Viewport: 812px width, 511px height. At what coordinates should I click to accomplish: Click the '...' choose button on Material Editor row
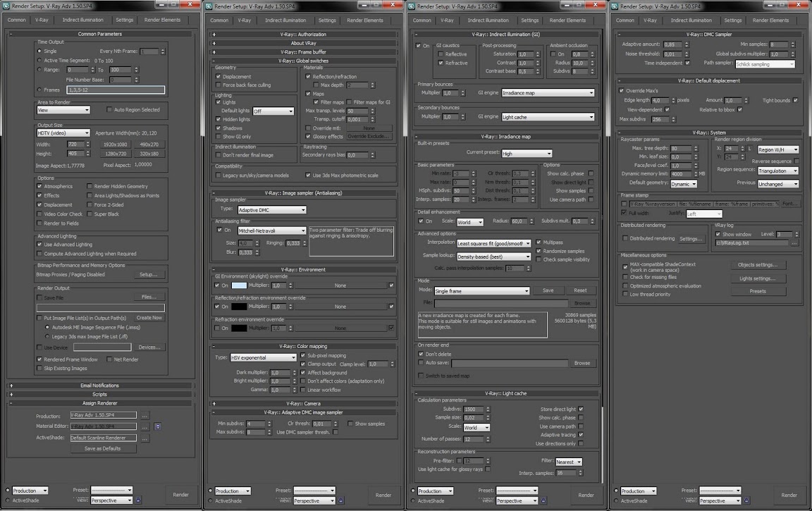tap(145, 426)
